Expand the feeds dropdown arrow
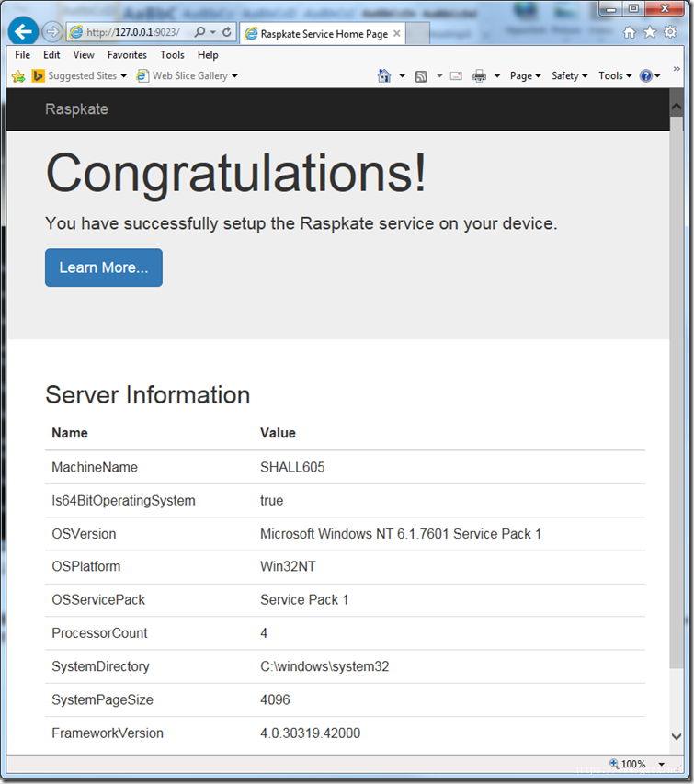The image size is (694, 784). [439, 76]
